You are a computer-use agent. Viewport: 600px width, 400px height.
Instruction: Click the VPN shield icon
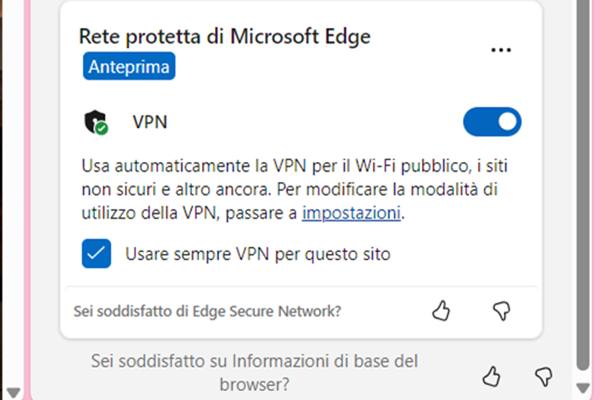pyautogui.click(x=96, y=123)
